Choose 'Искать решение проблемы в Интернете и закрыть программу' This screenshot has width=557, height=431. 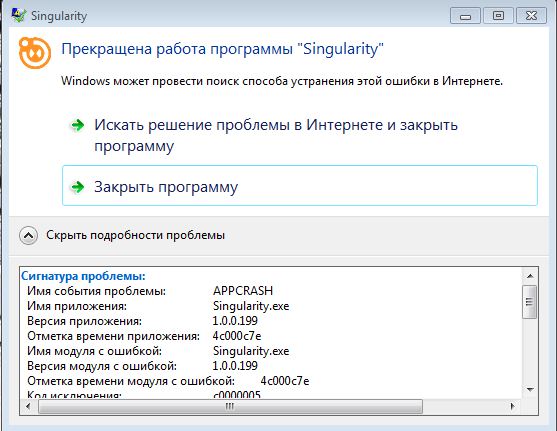click(299, 135)
